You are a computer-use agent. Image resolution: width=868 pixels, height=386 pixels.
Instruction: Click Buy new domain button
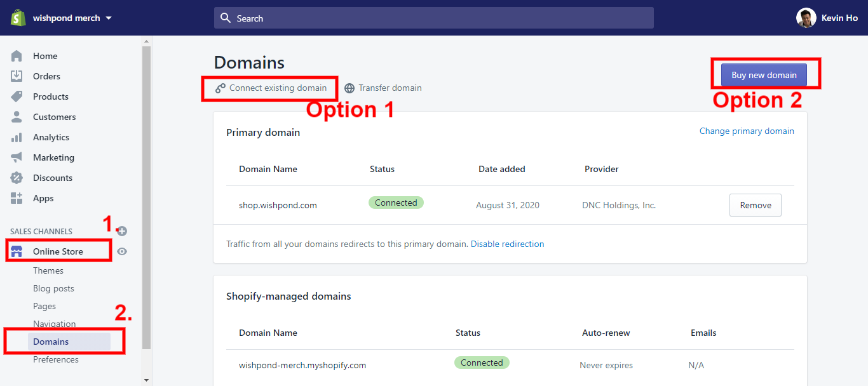point(764,75)
